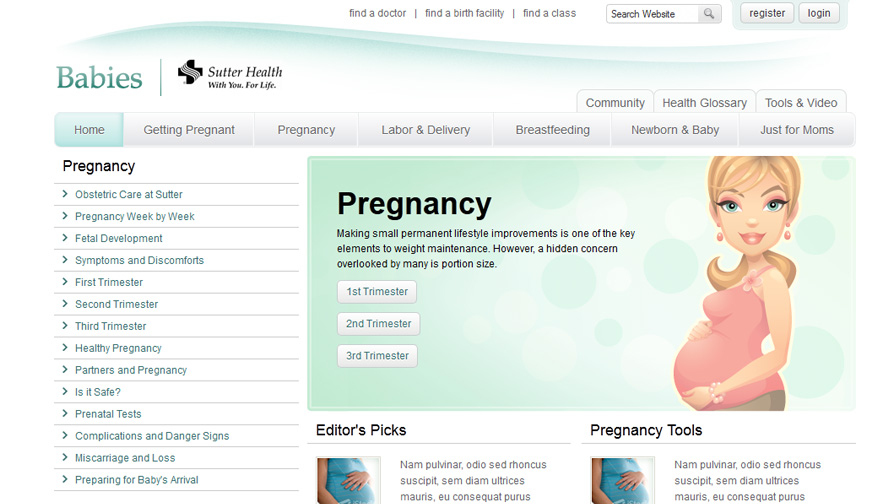
Task: Open Obstetric Care at Sutter link
Action: [x=129, y=194]
